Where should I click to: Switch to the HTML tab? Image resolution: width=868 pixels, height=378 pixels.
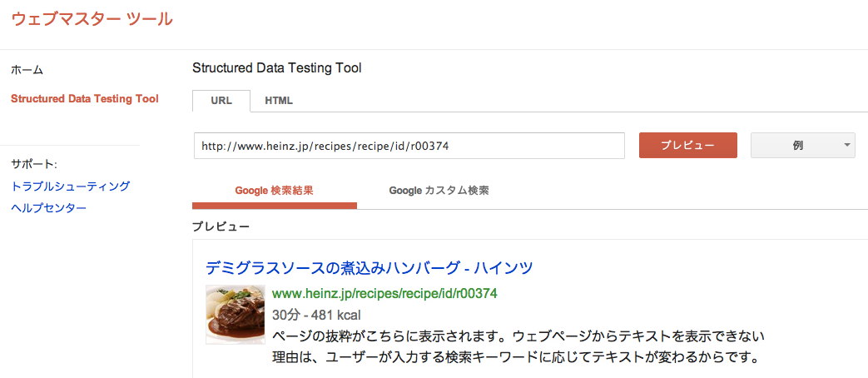click(x=279, y=101)
